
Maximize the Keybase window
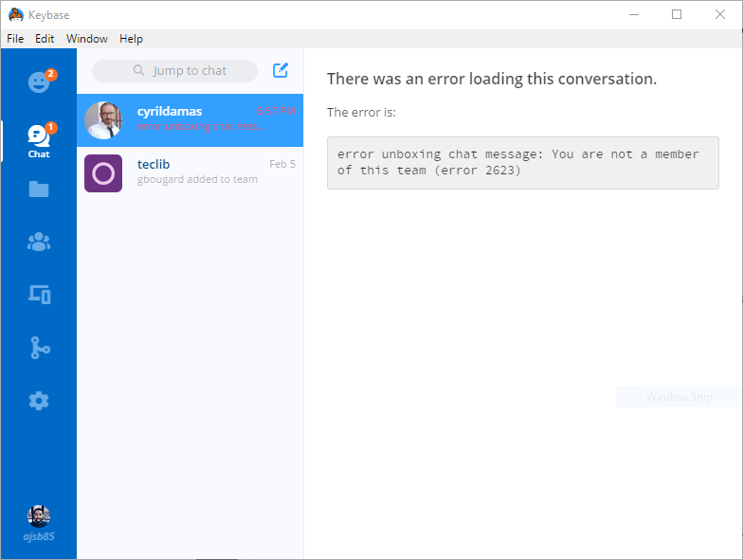677,15
